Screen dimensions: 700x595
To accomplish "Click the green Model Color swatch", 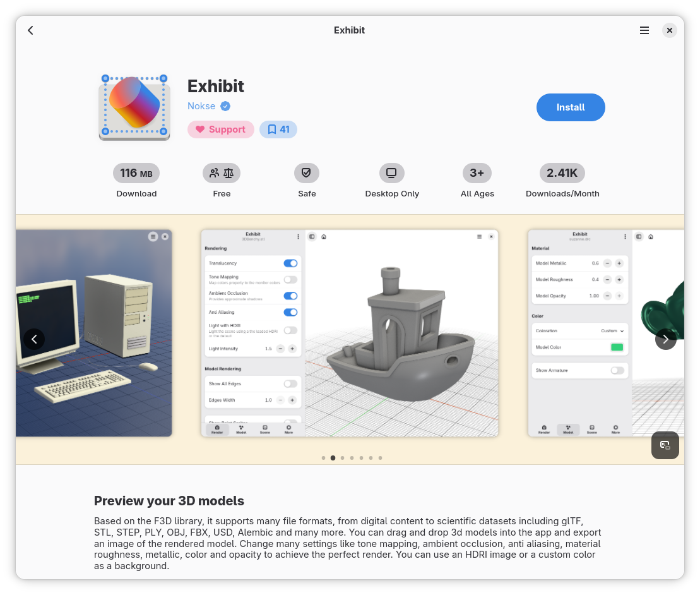I will point(617,347).
